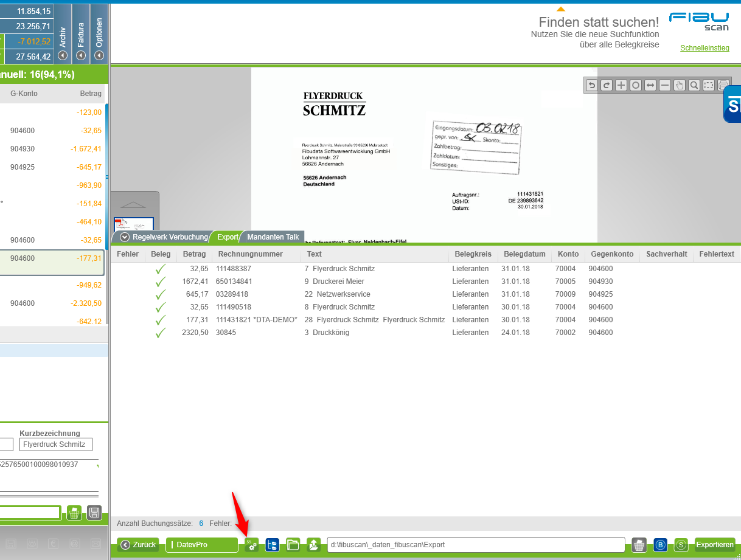Toggle checkmark for Netzwerkservice row
Viewport: 741px width, 560px height.
[161, 294]
